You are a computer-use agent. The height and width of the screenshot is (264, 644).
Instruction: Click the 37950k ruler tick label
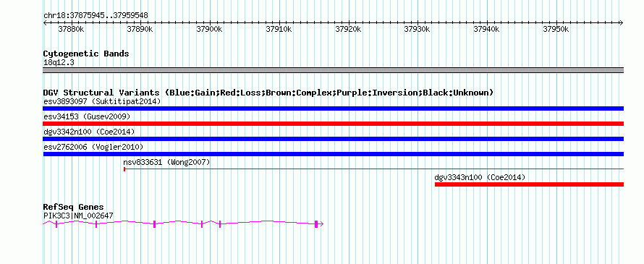(556, 29)
